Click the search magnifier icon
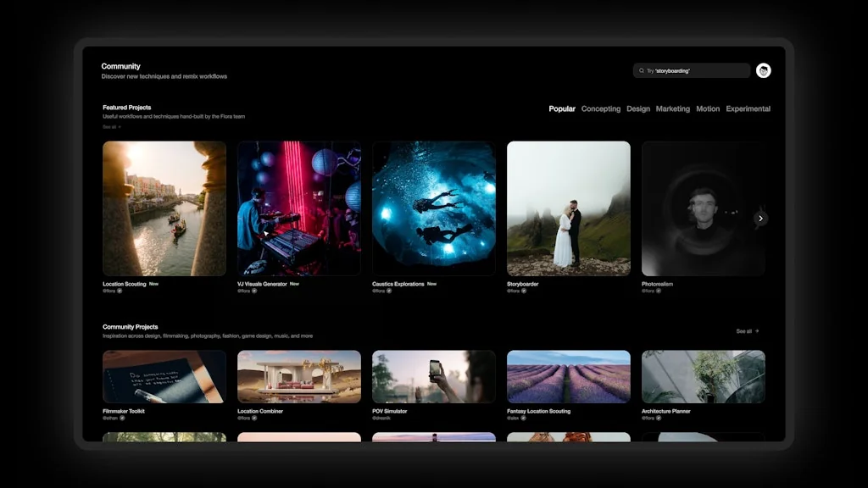The height and width of the screenshot is (488, 868). tap(640, 70)
